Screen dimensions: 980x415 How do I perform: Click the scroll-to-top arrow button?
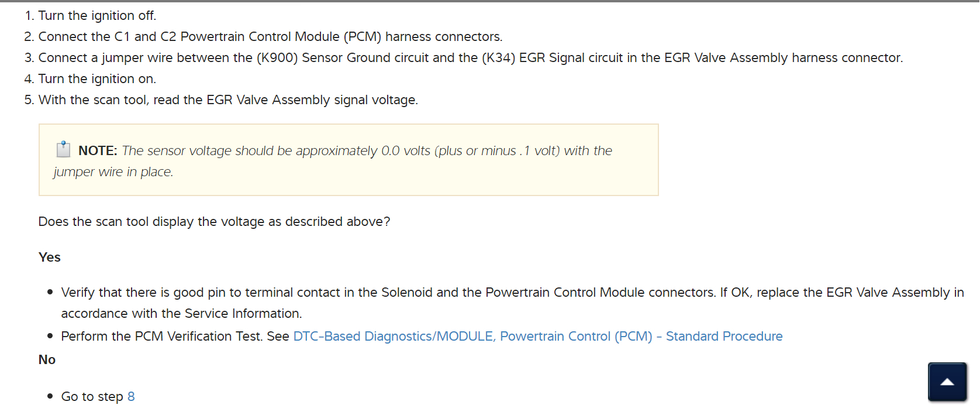pos(947,382)
